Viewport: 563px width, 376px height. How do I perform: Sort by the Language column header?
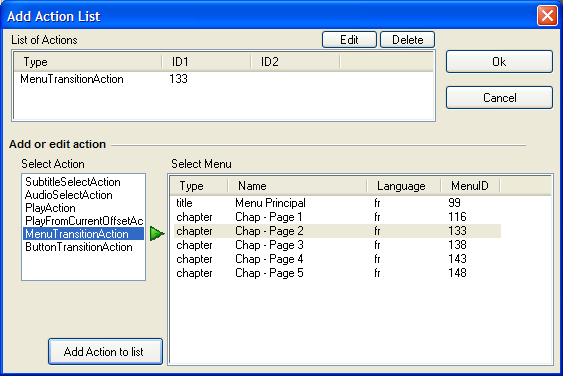point(404,186)
